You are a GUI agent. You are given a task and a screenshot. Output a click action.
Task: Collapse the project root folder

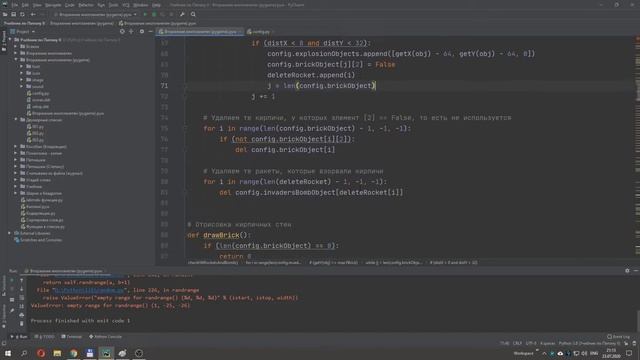10,40
